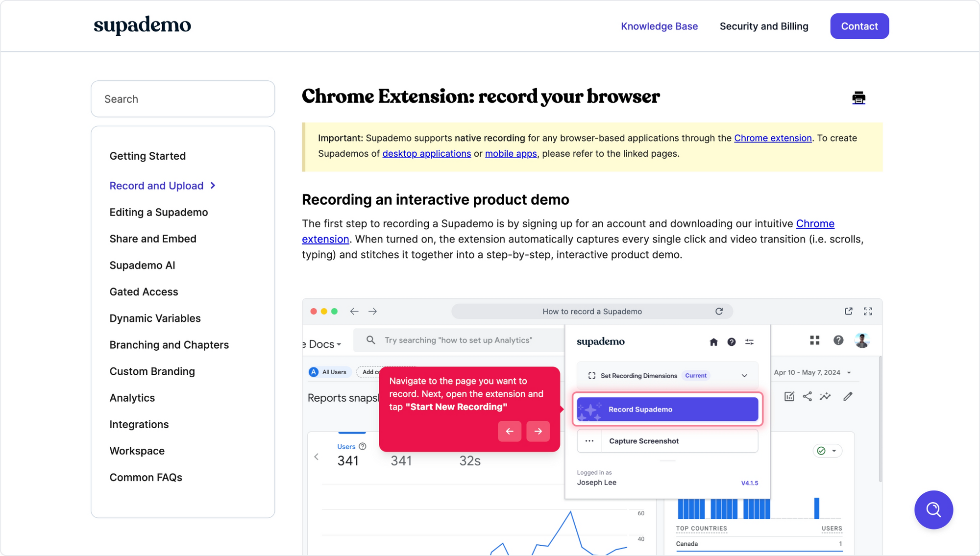980x556 pixels.
Task: Click the customize report chart icon
Action: 789,396
